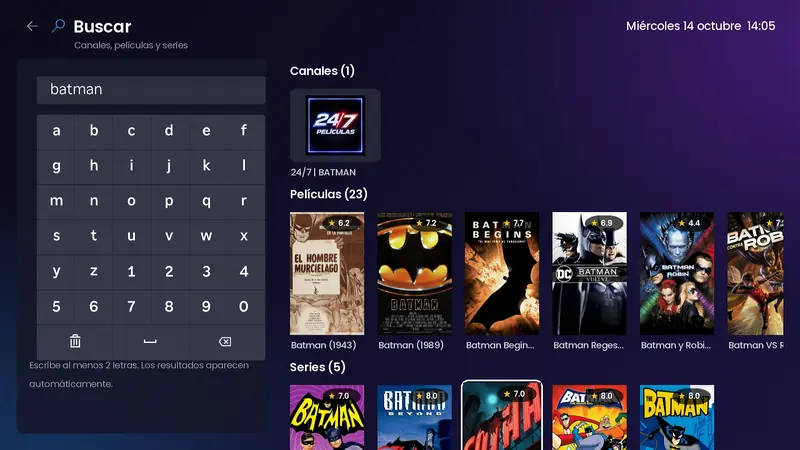Image resolution: width=800 pixels, height=450 pixels.
Task: Open the Batman y Robin movie poster
Action: click(x=677, y=273)
